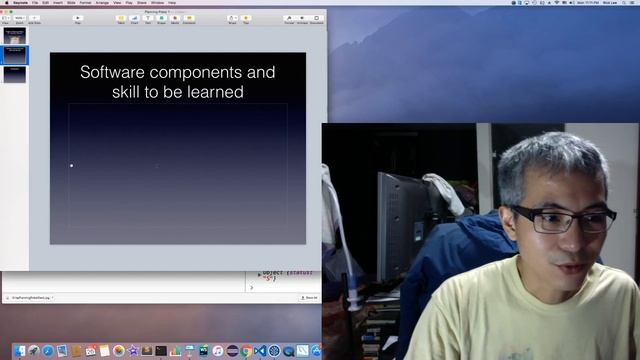The height and width of the screenshot is (360, 640).
Task: Open the Zoom percentage dropdown
Action: tap(19, 19)
